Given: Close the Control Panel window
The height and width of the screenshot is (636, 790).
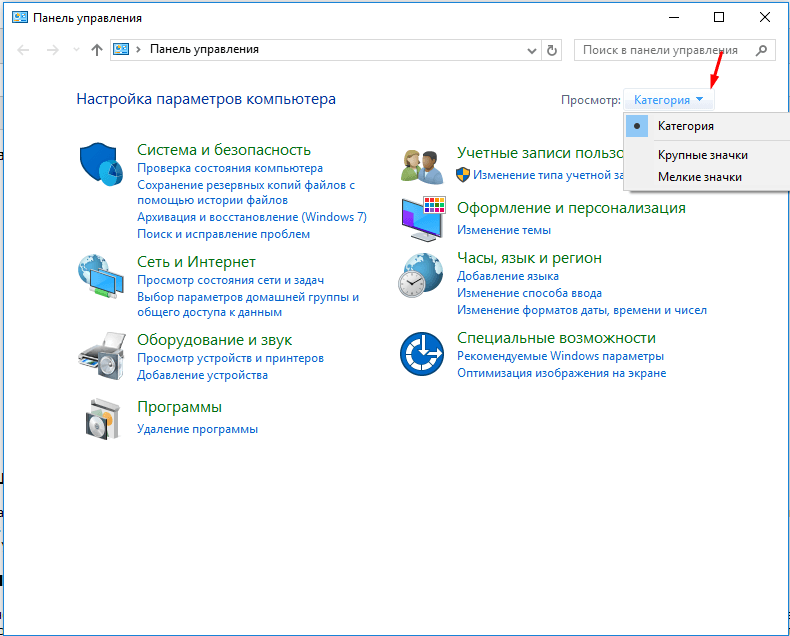Looking at the screenshot, I should 764,17.
